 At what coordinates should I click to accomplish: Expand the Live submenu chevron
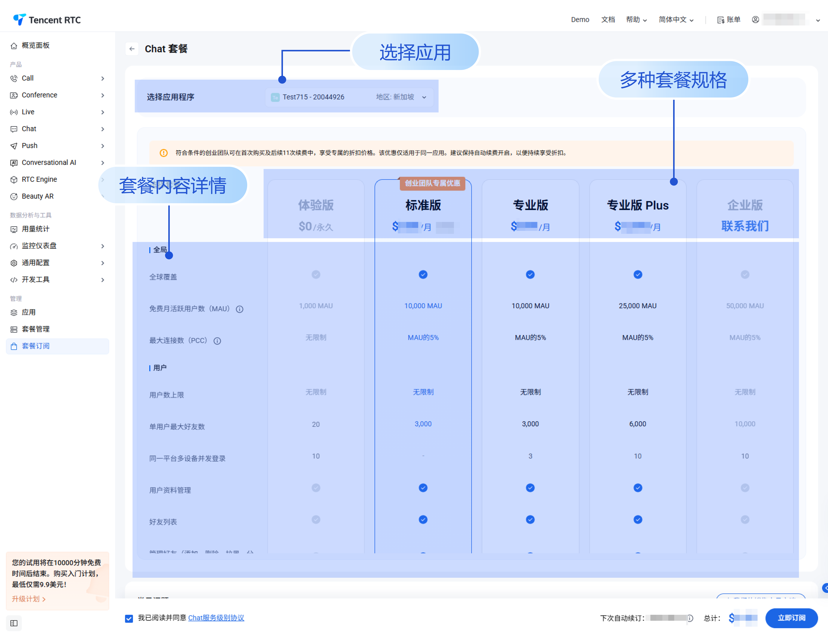point(103,112)
